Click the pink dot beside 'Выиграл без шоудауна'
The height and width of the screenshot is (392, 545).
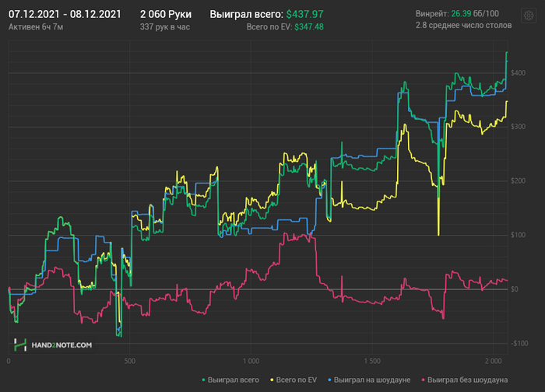click(x=423, y=380)
